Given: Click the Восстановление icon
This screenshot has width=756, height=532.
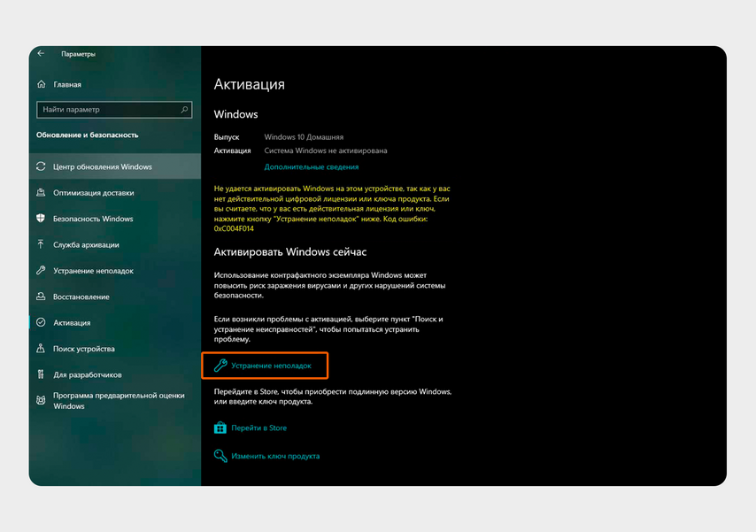Looking at the screenshot, I should point(41,297).
